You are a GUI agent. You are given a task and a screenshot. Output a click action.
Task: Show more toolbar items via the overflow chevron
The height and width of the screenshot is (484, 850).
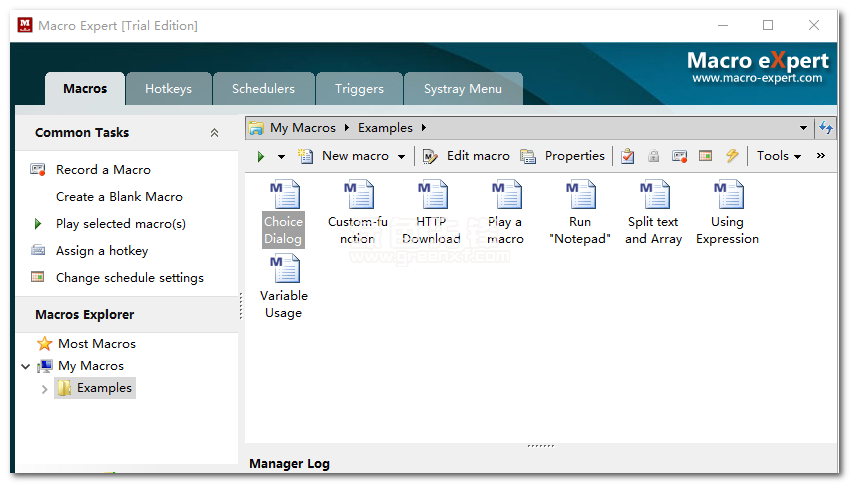(821, 156)
